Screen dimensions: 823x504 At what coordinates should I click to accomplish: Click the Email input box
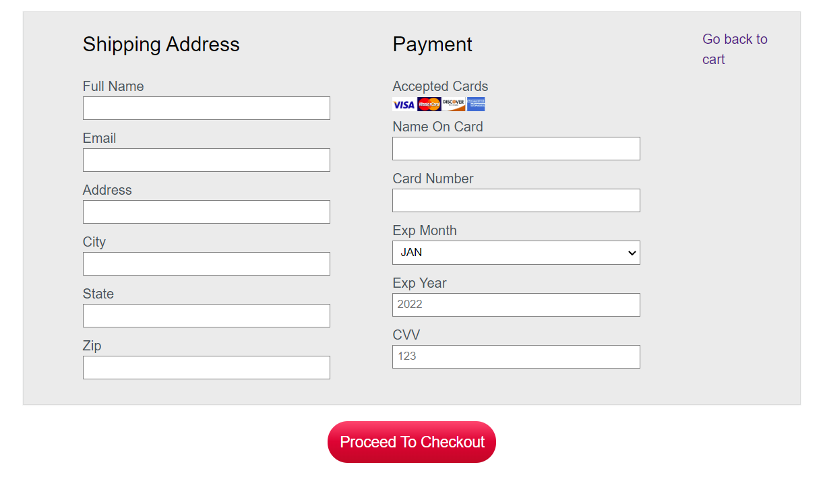pyautogui.click(x=206, y=160)
